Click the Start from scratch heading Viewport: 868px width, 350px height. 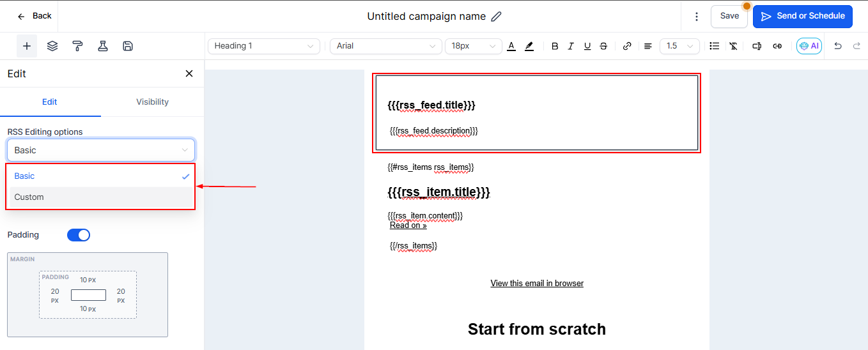click(537, 329)
